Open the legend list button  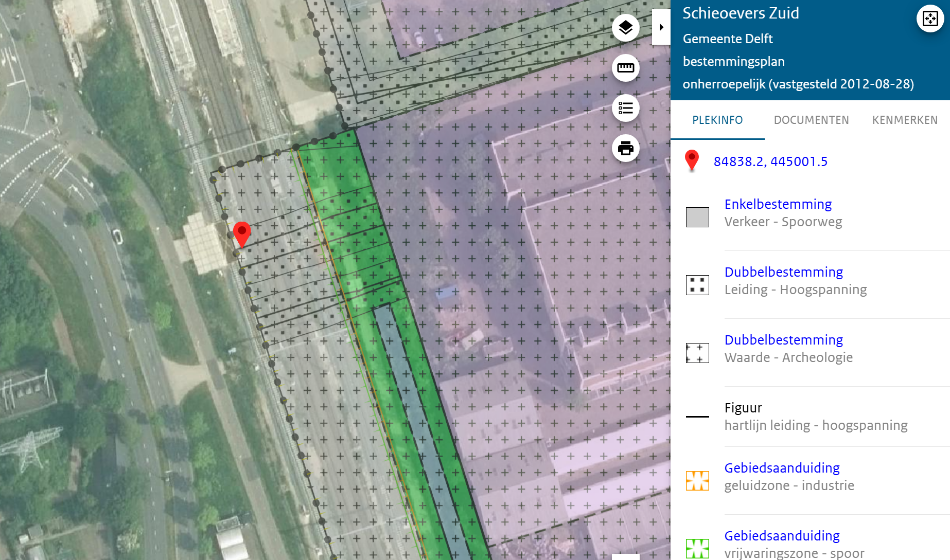coord(625,108)
